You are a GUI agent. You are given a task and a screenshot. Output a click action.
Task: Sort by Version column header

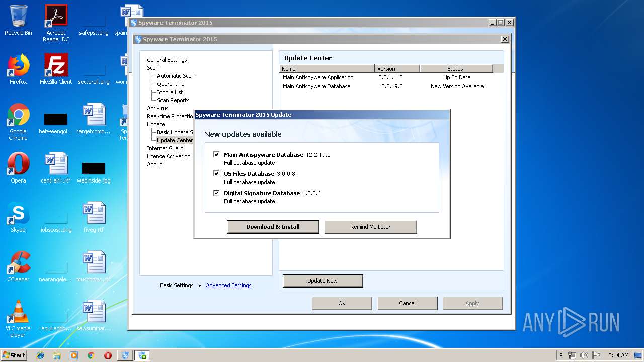coord(397,69)
